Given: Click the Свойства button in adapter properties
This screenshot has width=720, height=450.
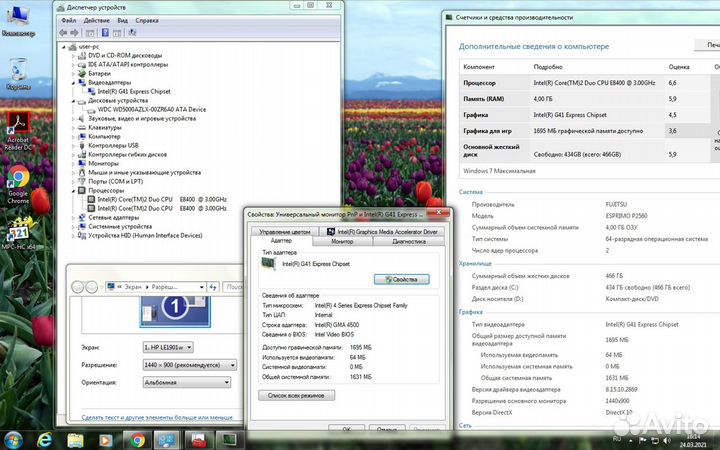Looking at the screenshot, I should (401, 279).
